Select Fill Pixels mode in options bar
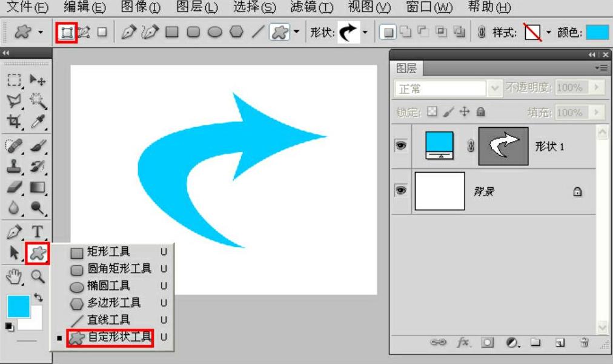Screen dimensions: 613x364 (x=102, y=32)
